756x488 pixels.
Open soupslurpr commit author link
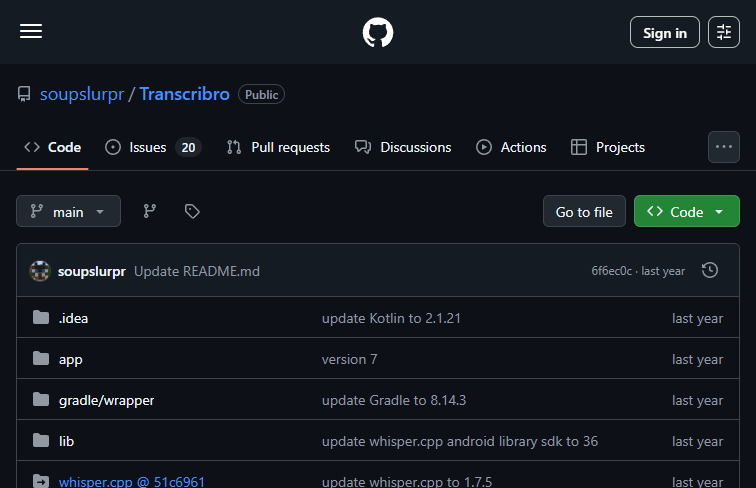tap(92, 271)
